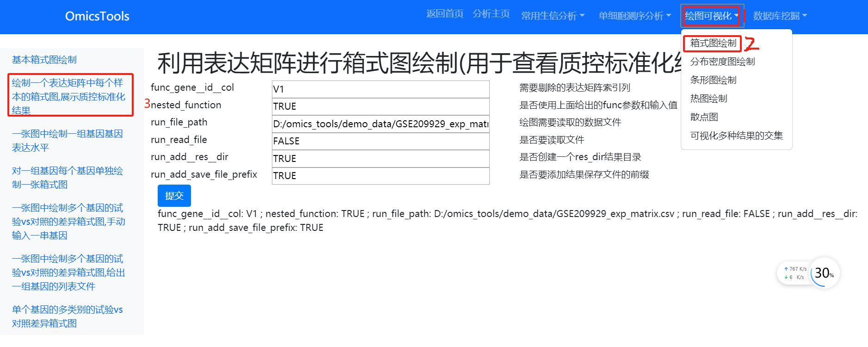Click the 需要剔除的表达矩阵索引列 description text
This screenshot has height=347, width=868.
pyautogui.click(x=575, y=87)
